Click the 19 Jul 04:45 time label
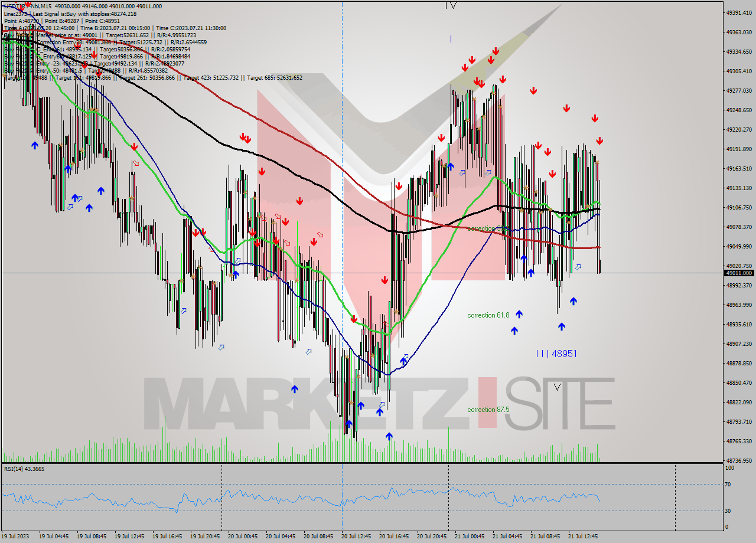 [x=54, y=537]
